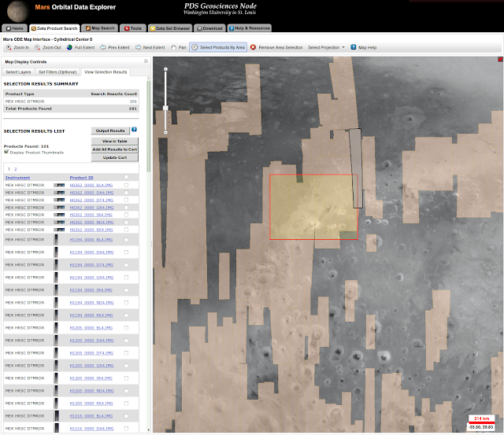Sort results by Product ID column
Screen dimensions: 504x435
[81, 178]
